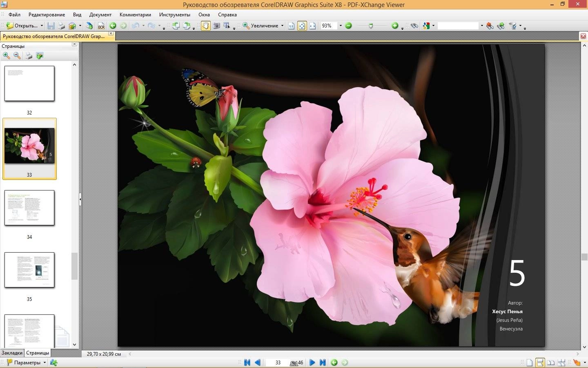Click the Save (floppy disk) icon
Screen dimensions: 588x368
coord(51,26)
